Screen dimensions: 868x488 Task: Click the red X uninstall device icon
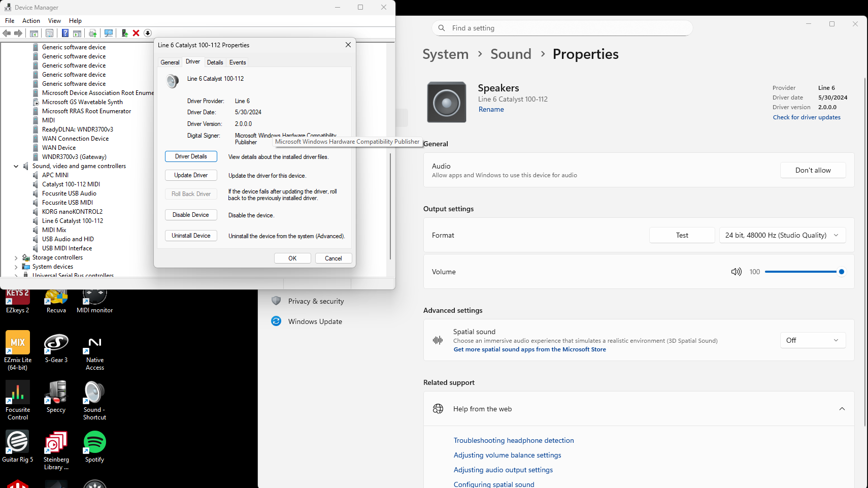tap(136, 33)
